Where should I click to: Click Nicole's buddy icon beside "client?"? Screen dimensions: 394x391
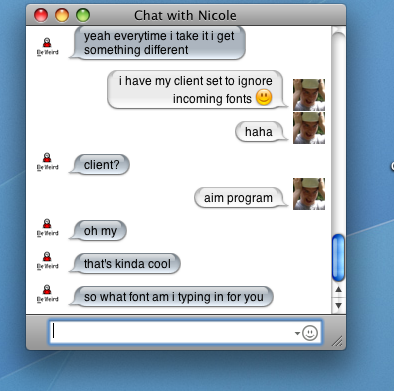coord(47,162)
